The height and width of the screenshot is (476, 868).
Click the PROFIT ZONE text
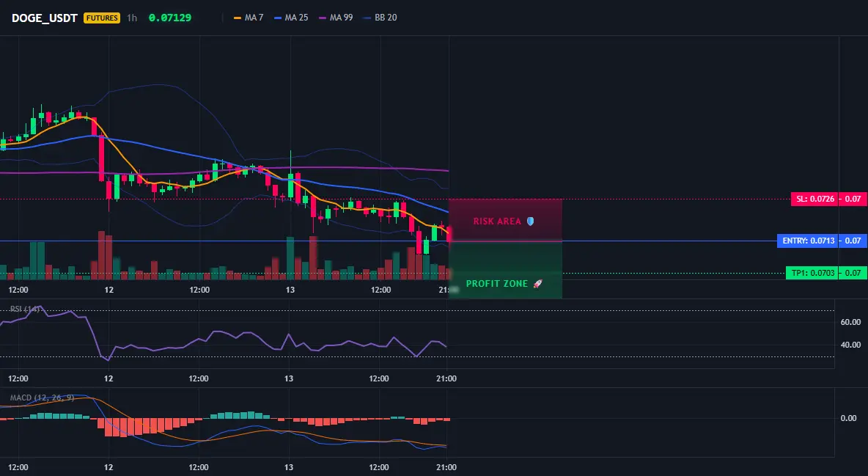tap(497, 284)
